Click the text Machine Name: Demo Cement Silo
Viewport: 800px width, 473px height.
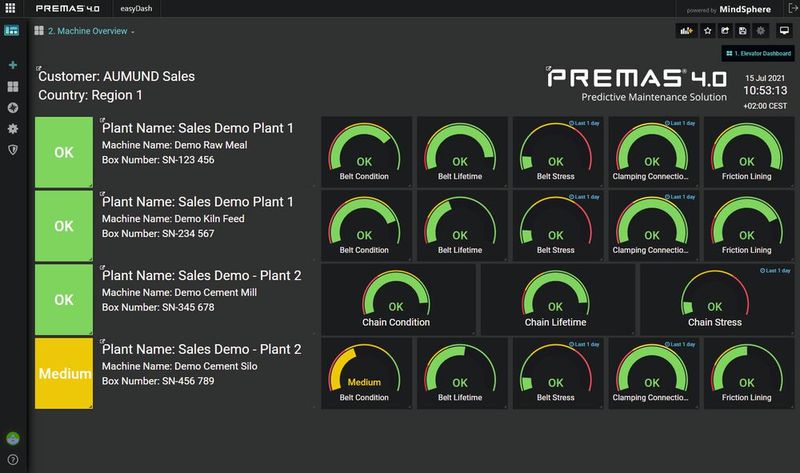180,366
